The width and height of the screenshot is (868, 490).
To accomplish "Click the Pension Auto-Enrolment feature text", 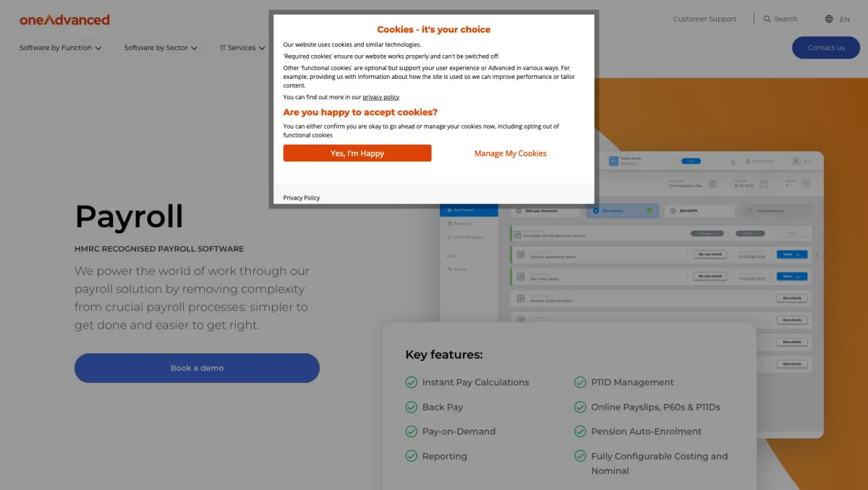I will [x=646, y=431].
